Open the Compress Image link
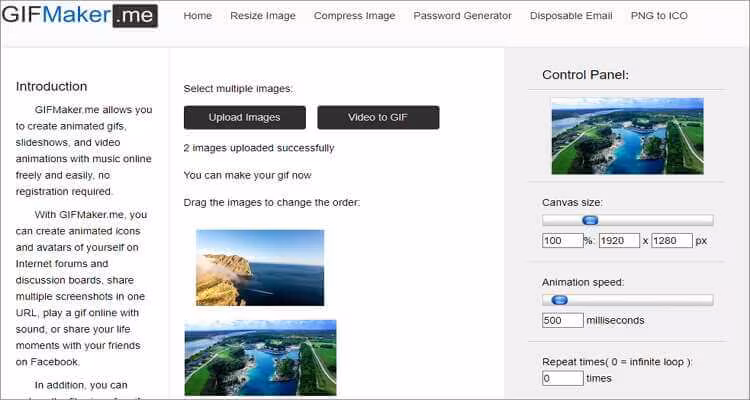 click(x=354, y=16)
